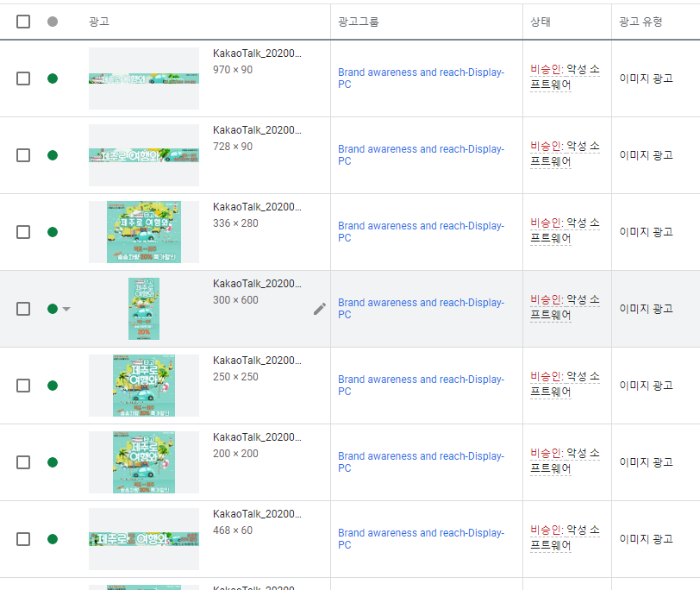Click gray status dot in table header

(x=53, y=22)
